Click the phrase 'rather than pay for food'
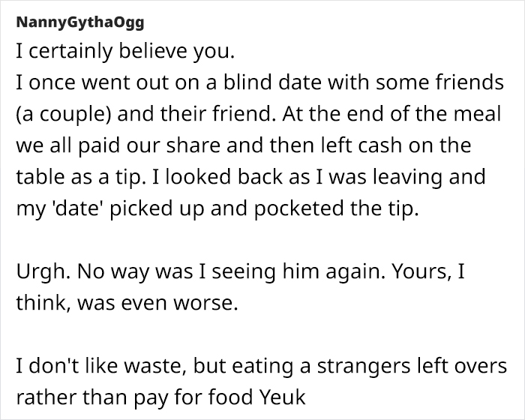The image size is (525, 420). tap(134, 397)
